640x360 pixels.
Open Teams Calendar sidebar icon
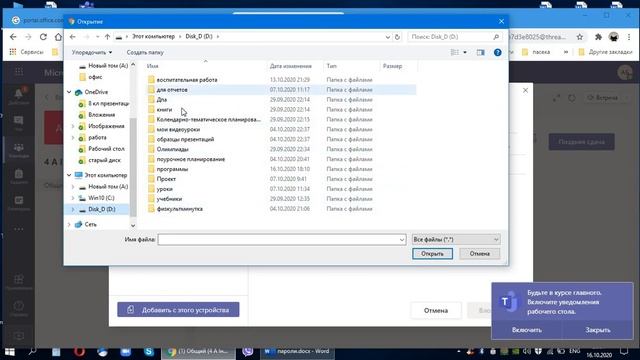pos(19,203)
